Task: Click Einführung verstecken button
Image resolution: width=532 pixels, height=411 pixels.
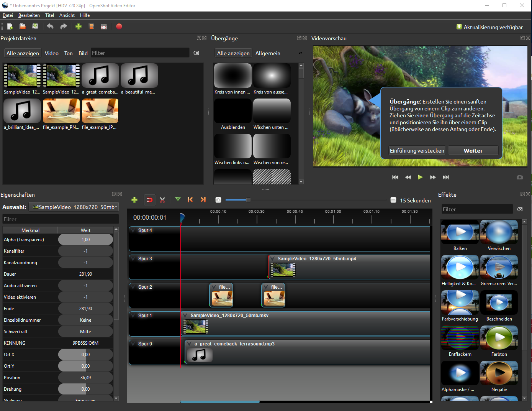Action: coord(417,151)
